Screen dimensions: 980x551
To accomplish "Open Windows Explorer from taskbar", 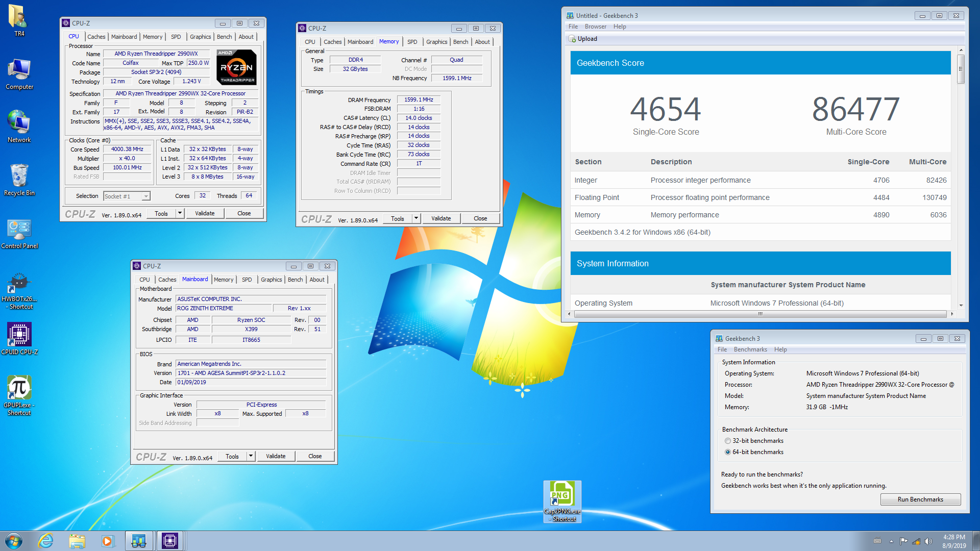I will pos(77,541).
